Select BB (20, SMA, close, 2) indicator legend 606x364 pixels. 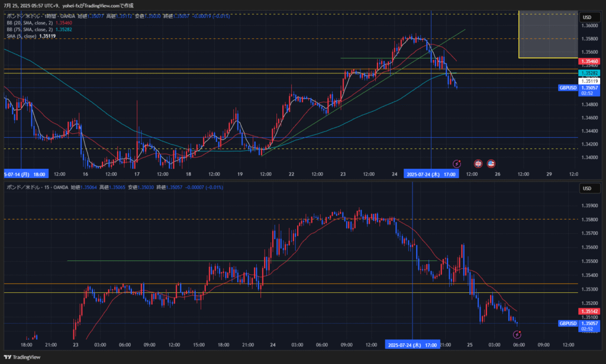point(30,22)
